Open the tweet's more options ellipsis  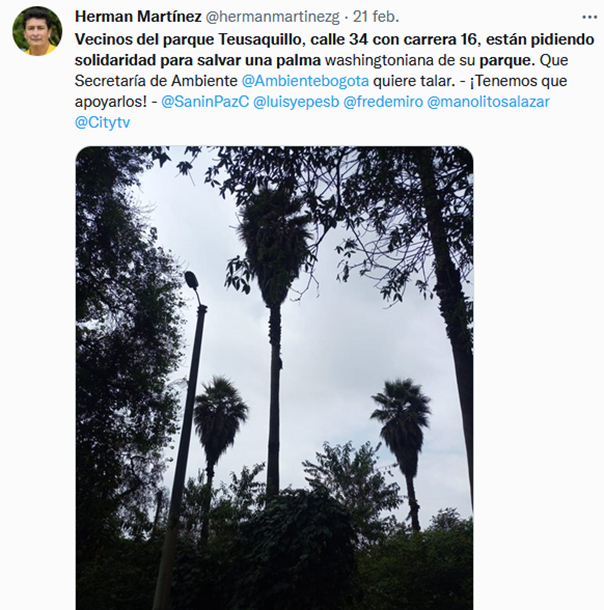(589, 17)
